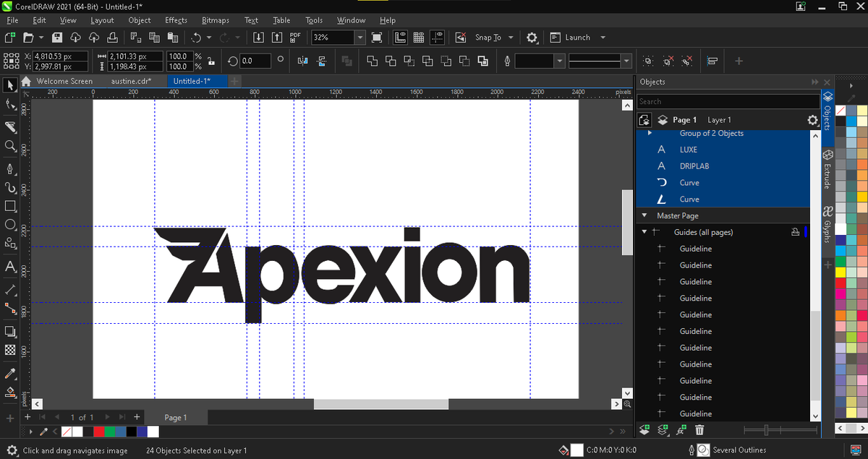Select the Artistic Media tool

(x=10, y=188)
